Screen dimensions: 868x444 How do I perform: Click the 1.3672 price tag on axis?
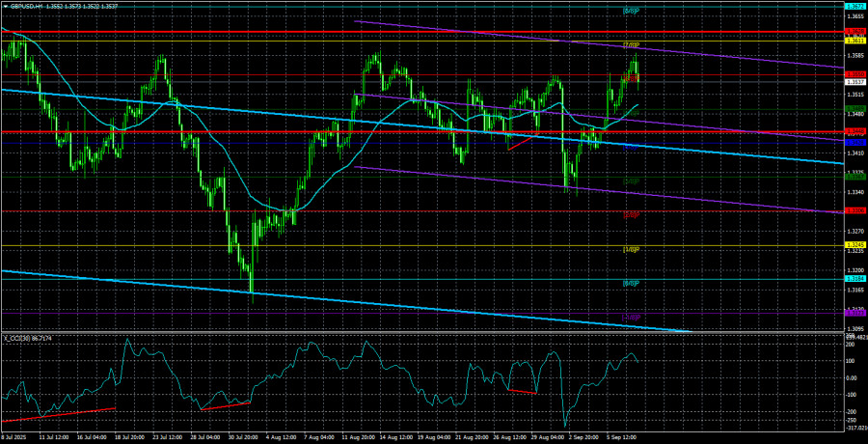click(x=854, y=8)
